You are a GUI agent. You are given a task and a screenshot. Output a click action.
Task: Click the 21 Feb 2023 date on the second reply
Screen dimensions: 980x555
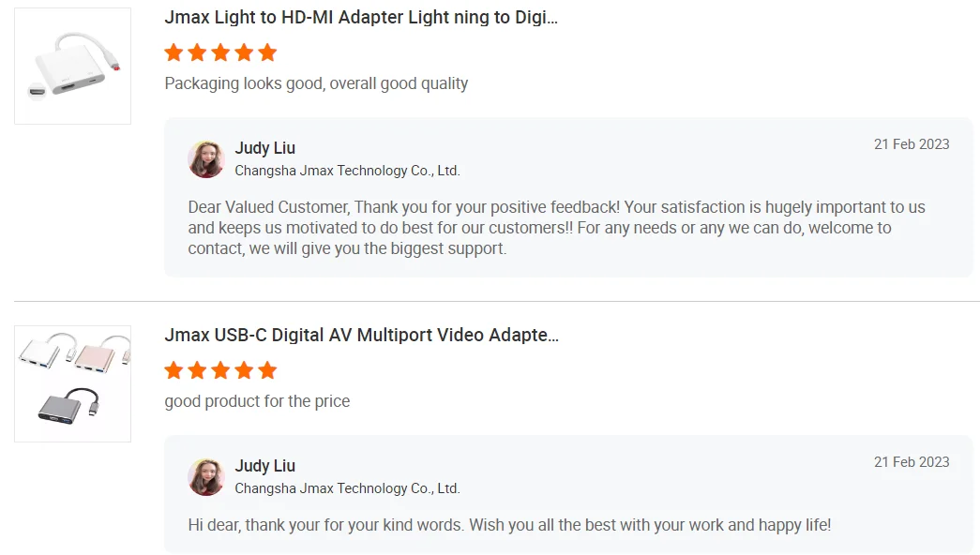912,462
